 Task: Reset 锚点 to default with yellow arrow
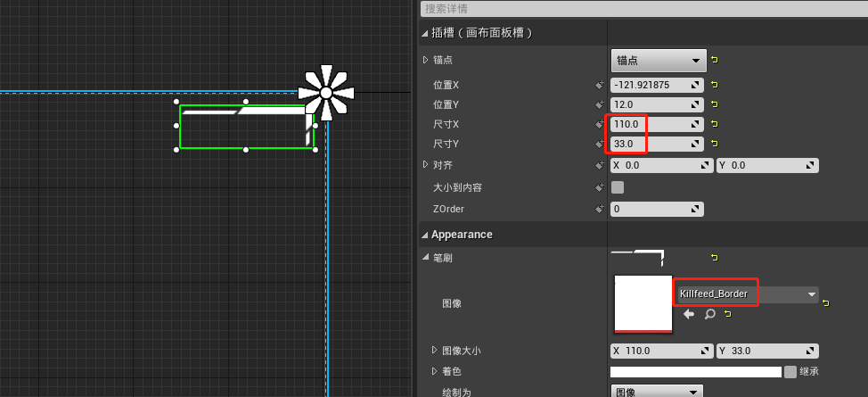click(715, 60)
